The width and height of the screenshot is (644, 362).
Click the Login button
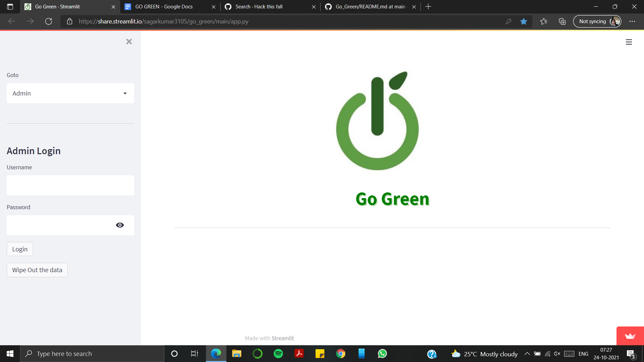coord(20,249)
